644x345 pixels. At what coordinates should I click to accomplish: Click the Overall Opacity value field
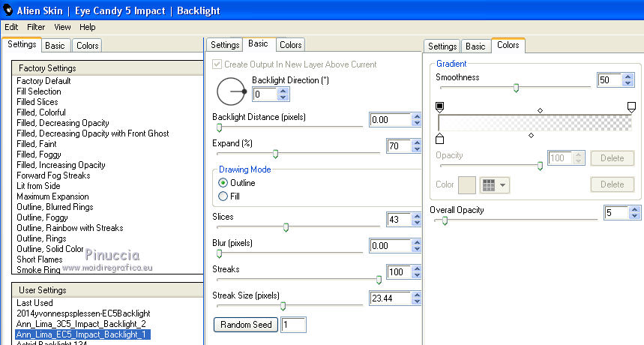616,212
